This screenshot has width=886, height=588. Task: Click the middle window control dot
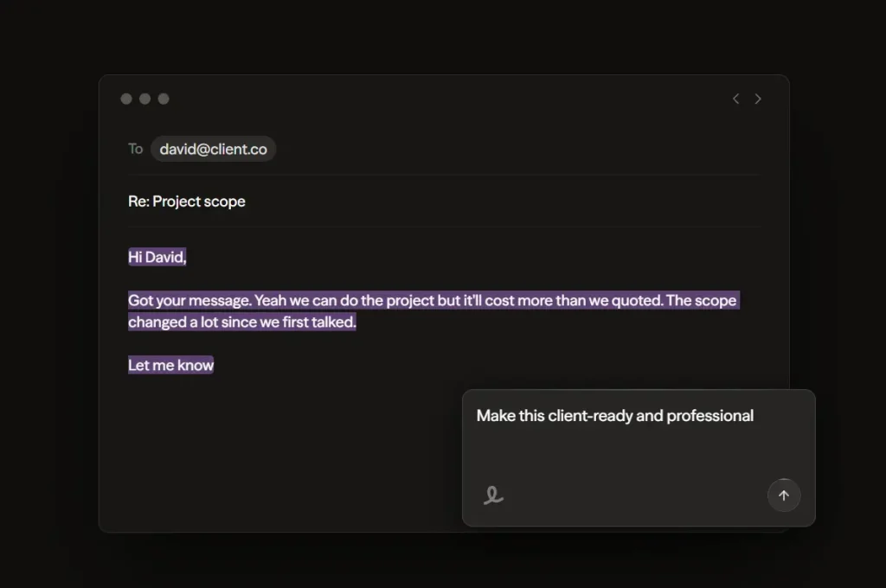pos(144,99)
